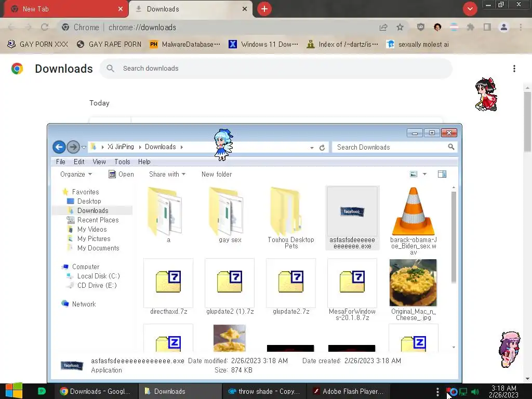Expand the Xi JinPing breadcrumb arrow
This screenshot has width=532, height=399.
pos(140,147)
